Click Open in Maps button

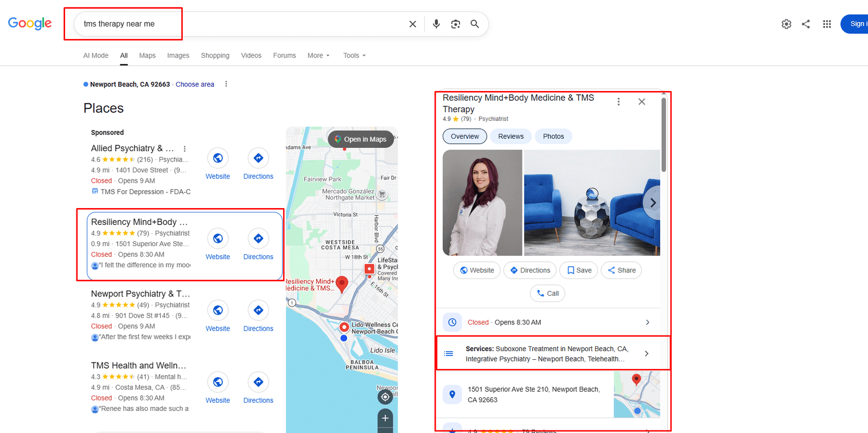(x=361, y=139)
